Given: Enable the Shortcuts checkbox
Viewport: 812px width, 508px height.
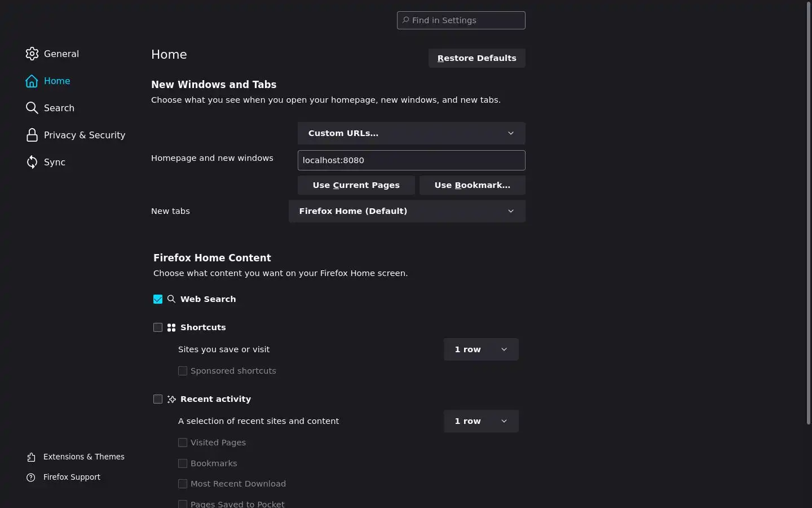Looking at the screenshot, I should click(158, 327).
